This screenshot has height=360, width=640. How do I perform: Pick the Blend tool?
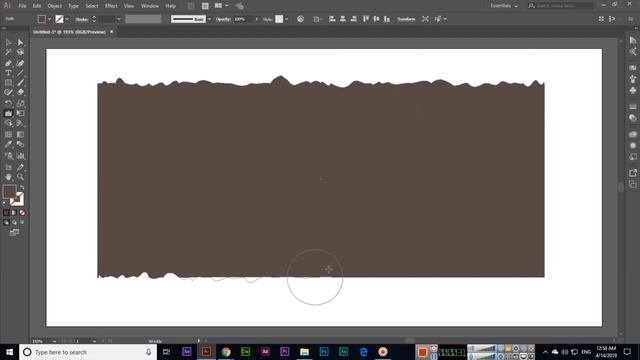[20, 144]
